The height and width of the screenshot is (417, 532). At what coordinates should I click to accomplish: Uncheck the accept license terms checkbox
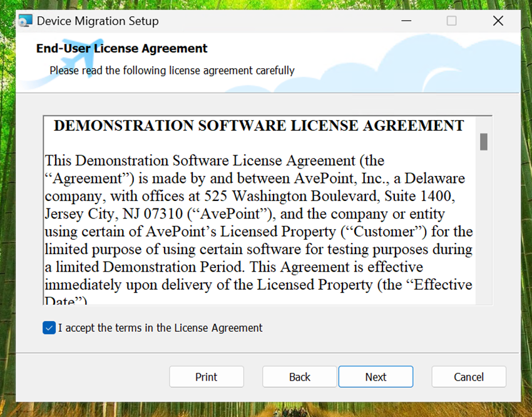pyautogui.click(x=49, y=327)
